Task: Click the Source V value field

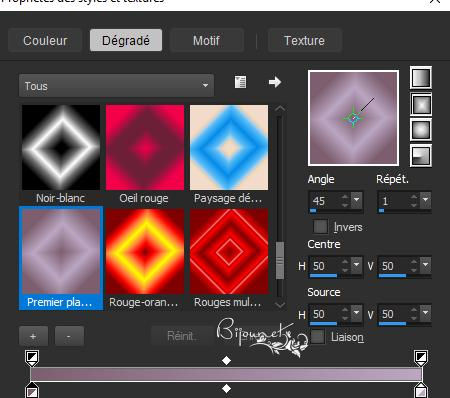Action: 394,314
